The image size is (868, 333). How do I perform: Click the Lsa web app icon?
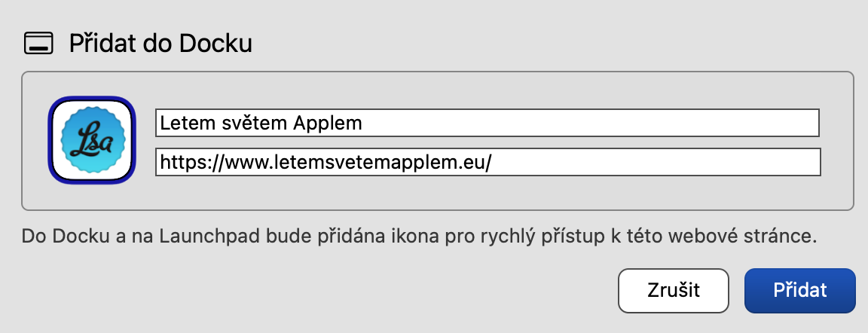[92, 140]
